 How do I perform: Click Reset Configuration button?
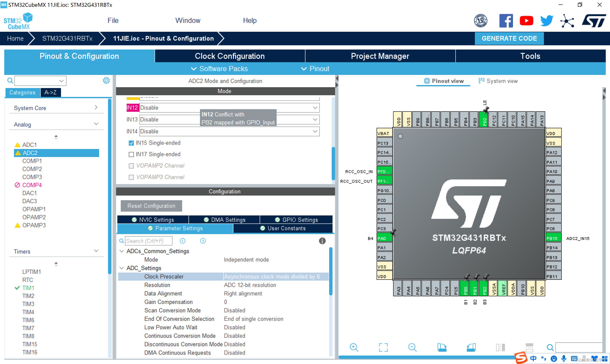(x=151, y=206)
